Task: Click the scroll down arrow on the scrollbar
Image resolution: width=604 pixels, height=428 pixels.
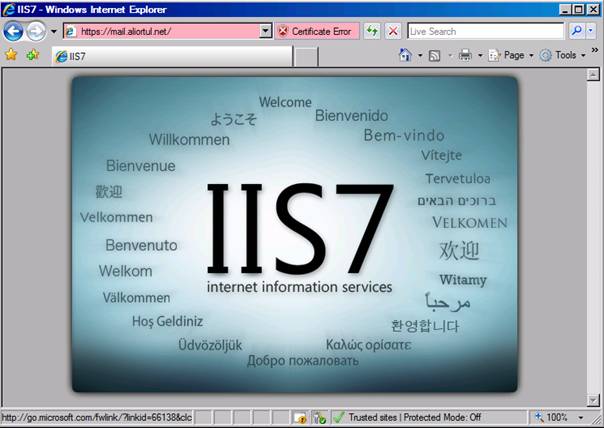Action: (x=593, y=400)
